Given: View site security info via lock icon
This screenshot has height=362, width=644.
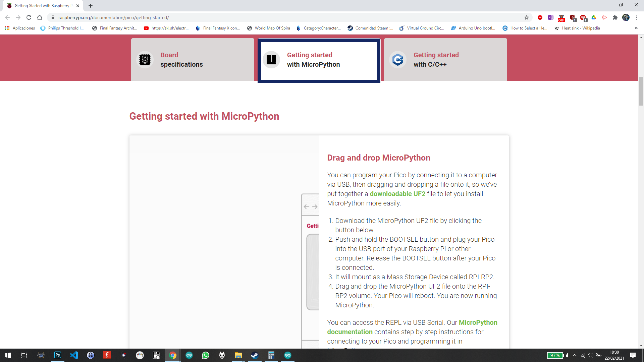Looking at the screenshot, I should click(x=53, y=17).
